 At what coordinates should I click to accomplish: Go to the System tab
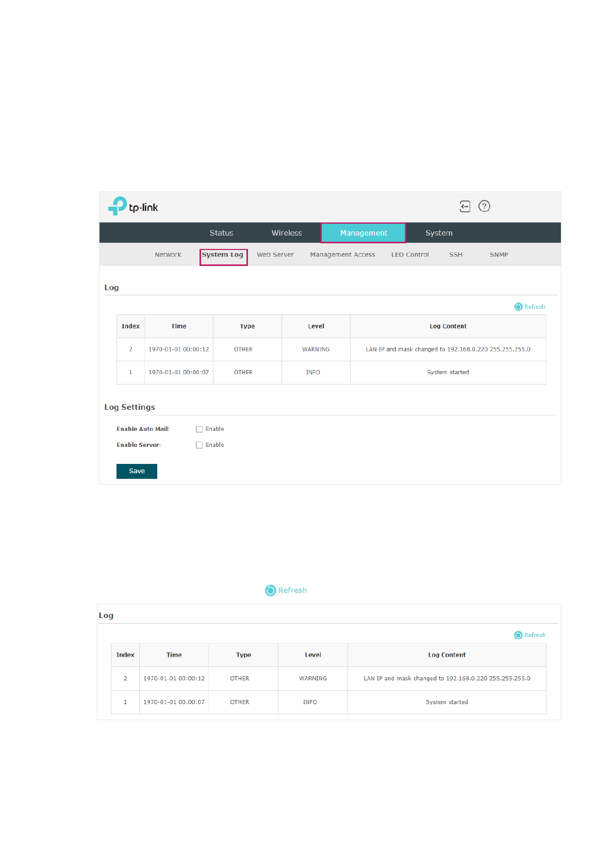pos(439,233)
